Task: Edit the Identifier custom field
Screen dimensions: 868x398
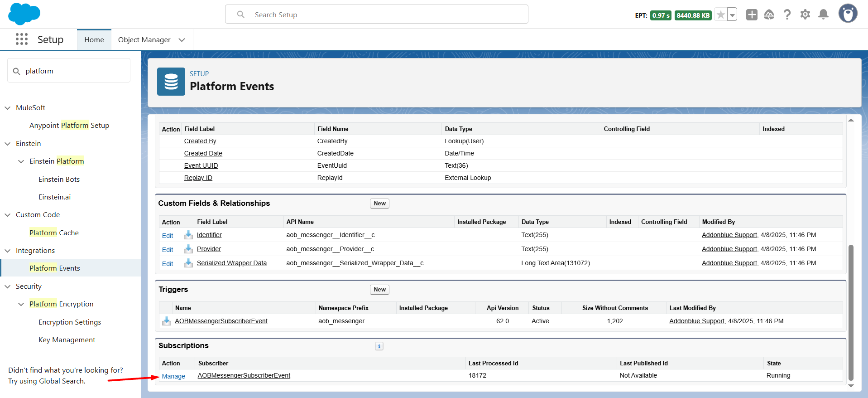Action: pyautogui.click(x=168, y=236)
